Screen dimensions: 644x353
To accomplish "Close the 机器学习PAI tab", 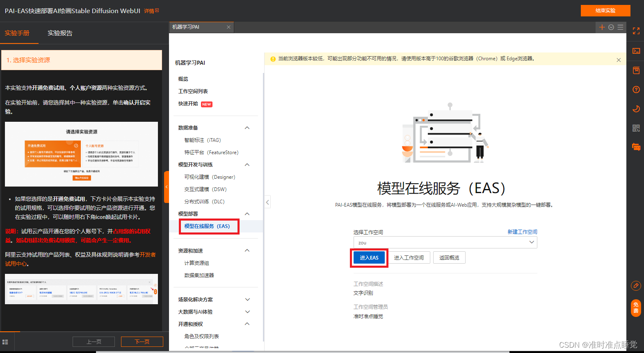I will click(228, 27).
